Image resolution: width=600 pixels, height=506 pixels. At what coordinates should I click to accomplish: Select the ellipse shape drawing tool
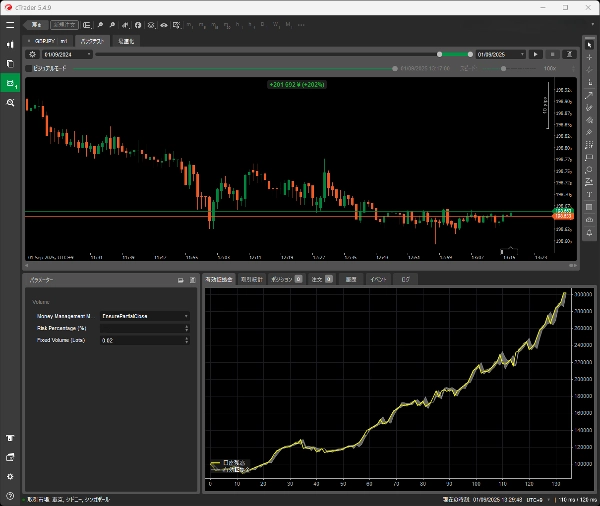click(589, 170)
